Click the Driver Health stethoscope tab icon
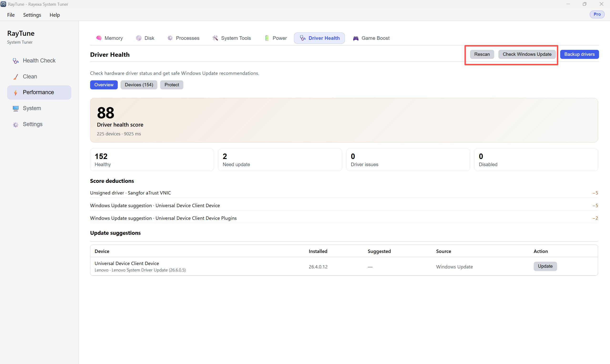 [303, 38]
